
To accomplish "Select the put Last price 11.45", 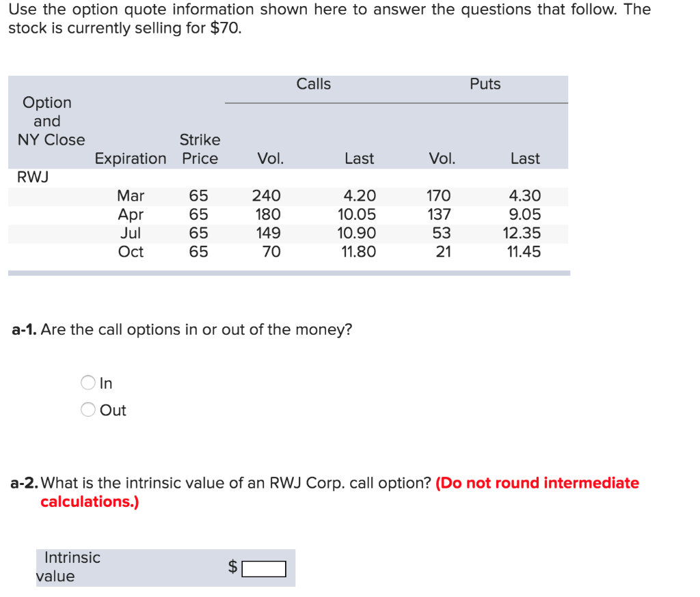I will click(x=524, y=251).
